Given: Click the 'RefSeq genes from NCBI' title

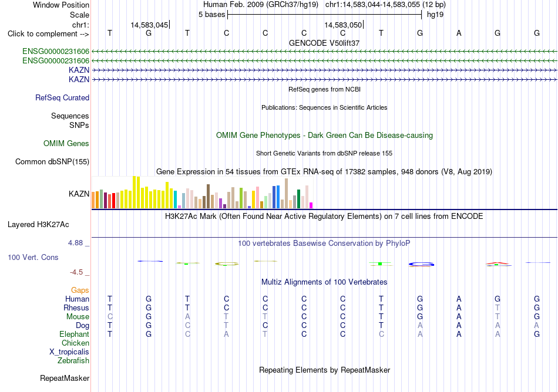Looking at the screenshot, I should tap(324, 90).
